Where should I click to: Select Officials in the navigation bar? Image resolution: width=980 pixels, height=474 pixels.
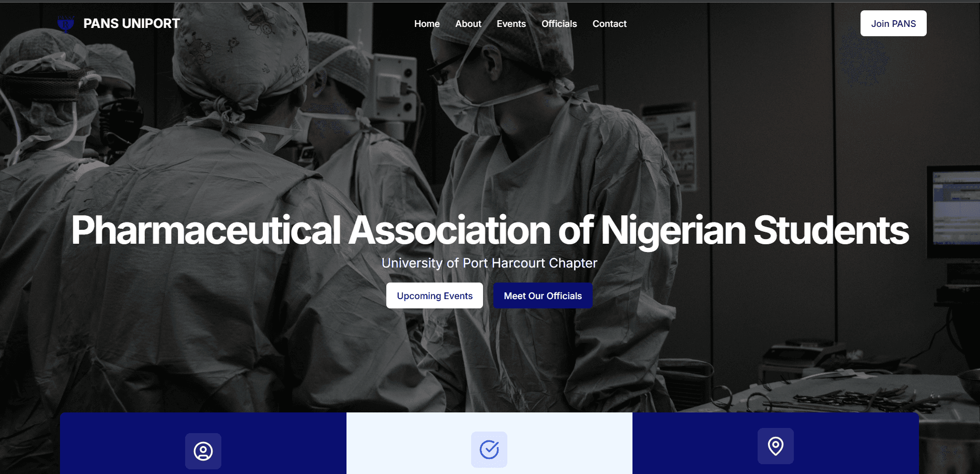(559, 24)
